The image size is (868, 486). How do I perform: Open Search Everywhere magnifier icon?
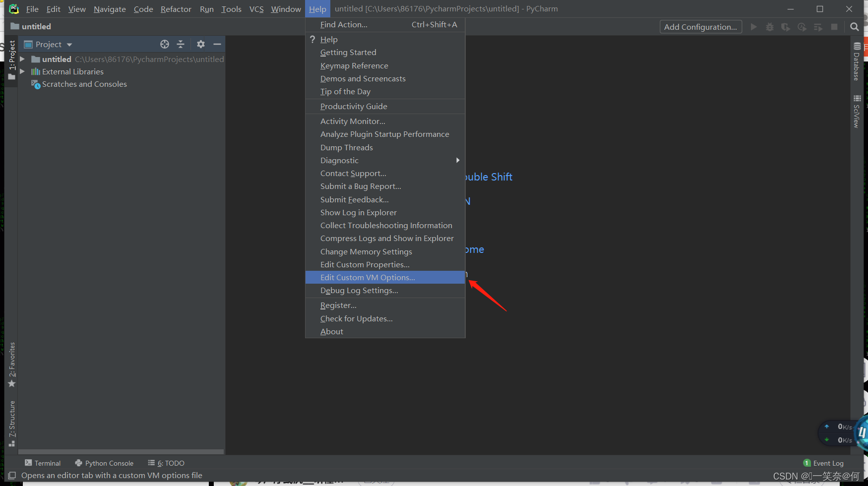click(854, 27)
